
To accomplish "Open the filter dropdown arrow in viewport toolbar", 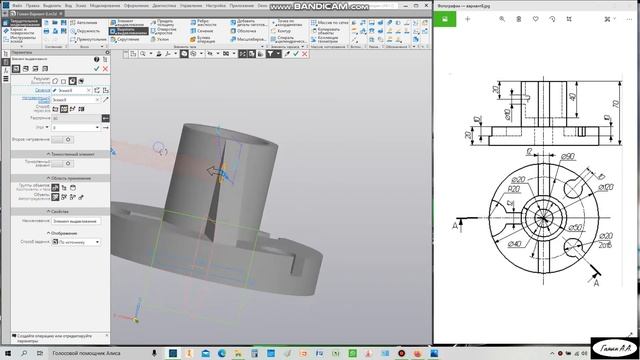I will click(278, 54).
